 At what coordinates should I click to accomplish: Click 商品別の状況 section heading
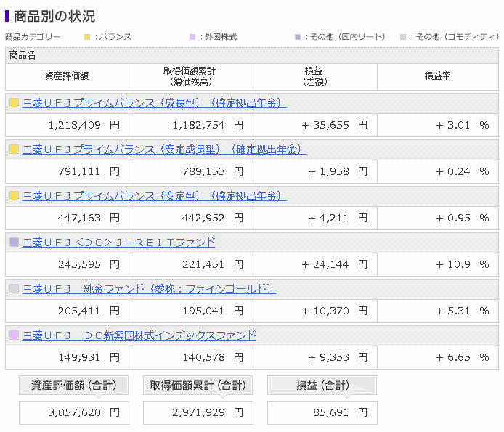pyautogui.click(x=54, y=16)
